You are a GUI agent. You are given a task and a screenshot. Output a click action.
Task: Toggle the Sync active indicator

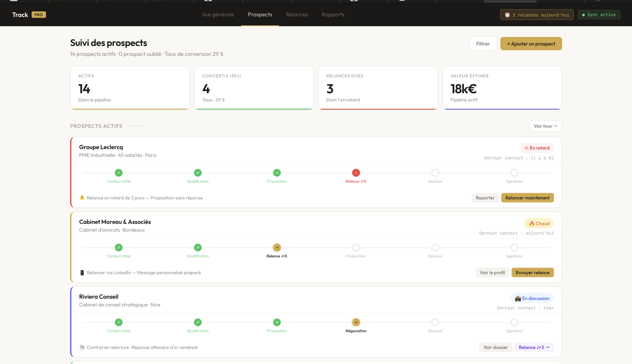click(599, 15)
